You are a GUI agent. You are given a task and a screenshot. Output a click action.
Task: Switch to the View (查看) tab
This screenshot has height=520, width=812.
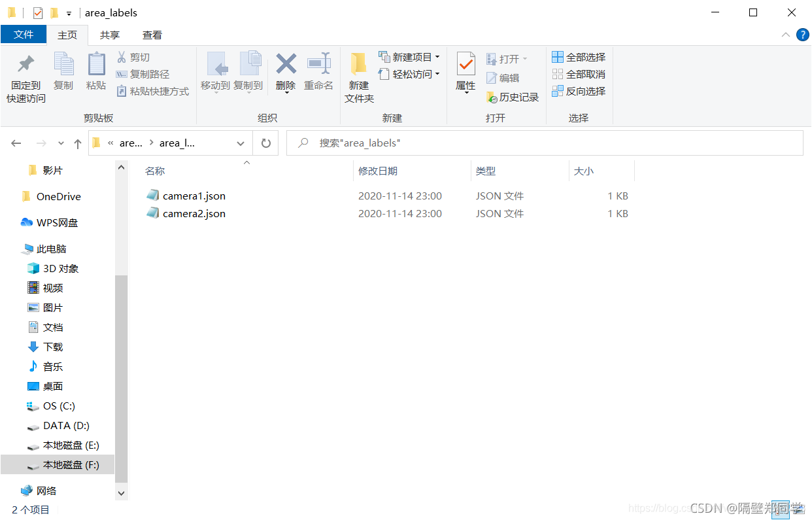pyautogui.click(x=152, y=35)
